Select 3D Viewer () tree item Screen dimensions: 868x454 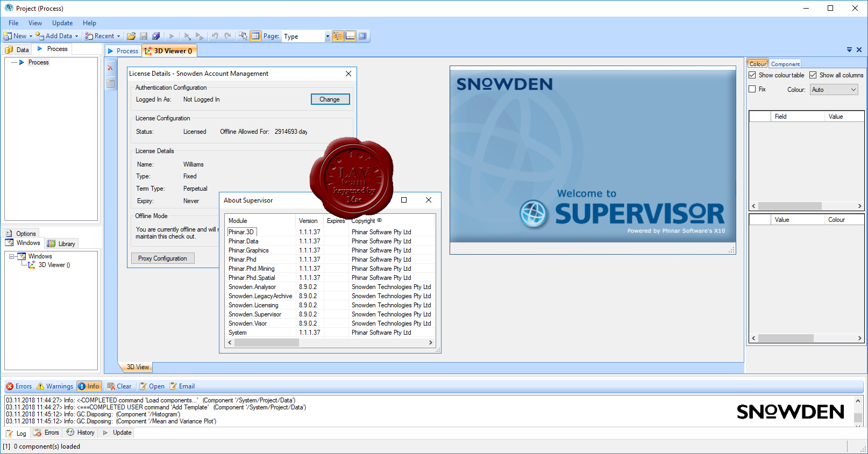click(54, 265)
